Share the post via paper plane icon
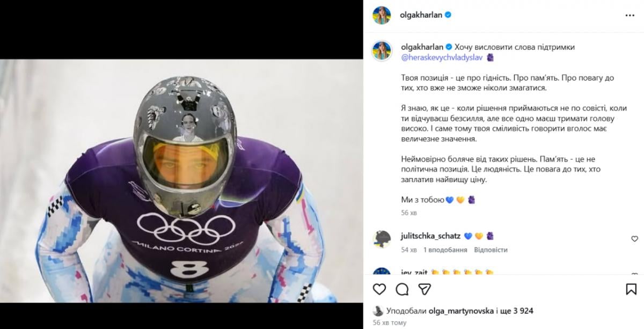Image resolution: width=644 pixels, height=329 pixels. click(x=425, y=289)
